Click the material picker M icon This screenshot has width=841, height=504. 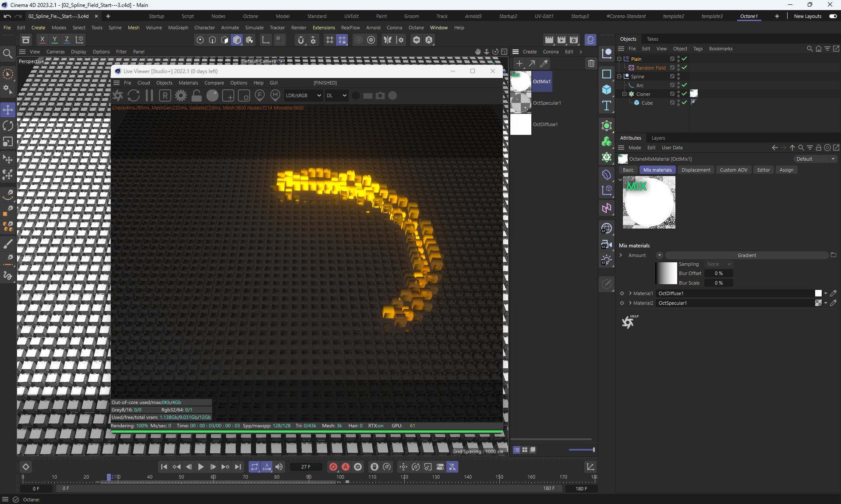tap(275, 95)
